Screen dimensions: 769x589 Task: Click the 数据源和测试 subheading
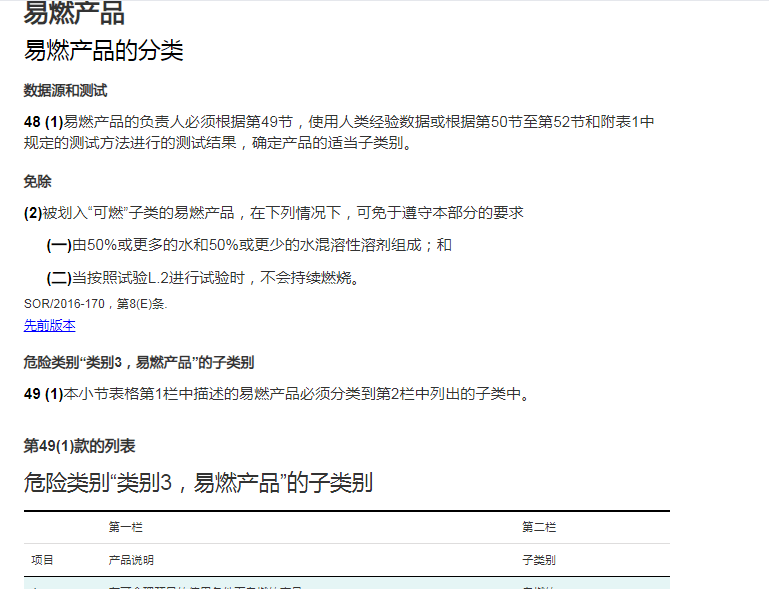pyautogui.click(x=65, y=91)
